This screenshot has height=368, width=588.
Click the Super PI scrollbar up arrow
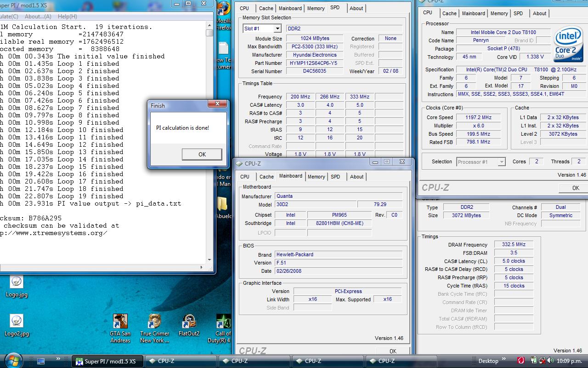[x=209, y=26]
